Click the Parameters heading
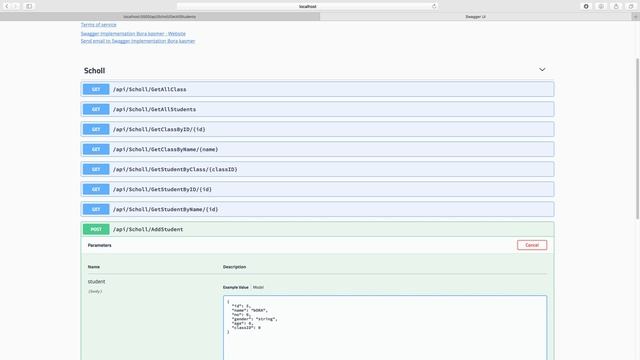This screenshot has height=360, width=640. coord(100,245)
